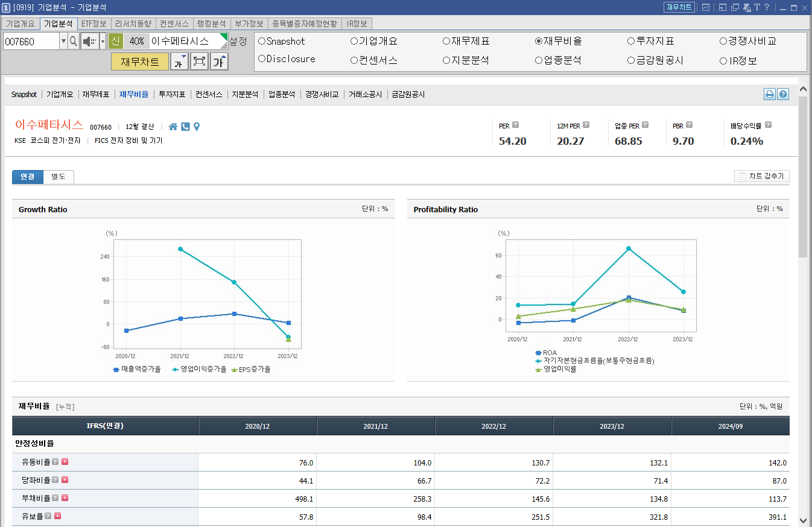
Task: Select the 투자지표 radio button
Action: [x=631, y=41]
